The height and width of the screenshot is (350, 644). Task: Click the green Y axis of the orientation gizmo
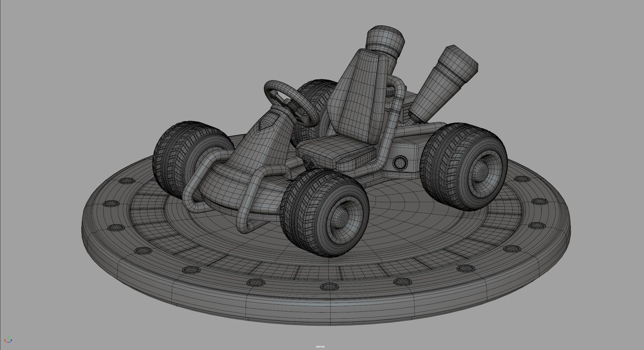[x=8, y=337]
